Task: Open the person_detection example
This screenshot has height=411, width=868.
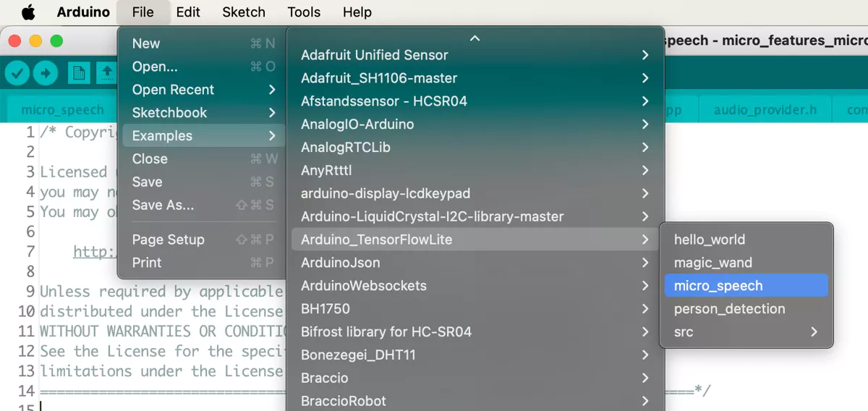Action: [x=746, y=309]
